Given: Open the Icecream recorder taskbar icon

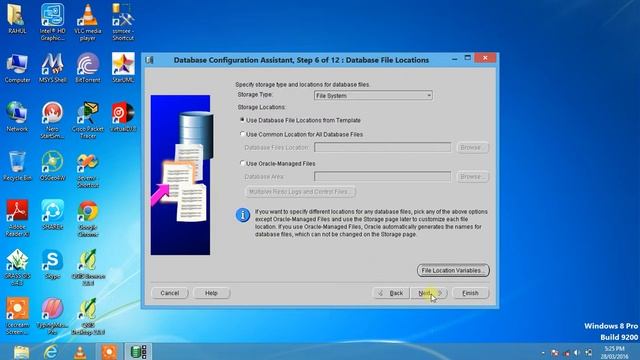Looking at the screenshot, I should pyautogui.click(x=109, y=352).
